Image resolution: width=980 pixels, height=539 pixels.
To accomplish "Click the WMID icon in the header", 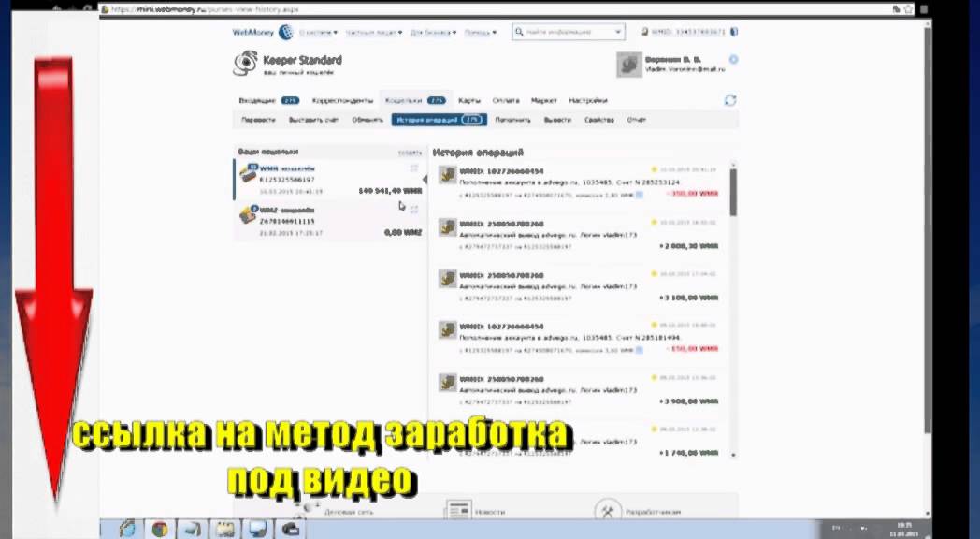I will click(x=644, y=31).
